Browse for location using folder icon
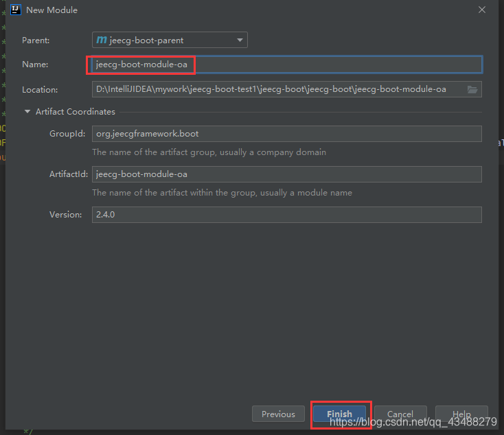504x435 pixels. pyautogui.click(x=472, y=89)
